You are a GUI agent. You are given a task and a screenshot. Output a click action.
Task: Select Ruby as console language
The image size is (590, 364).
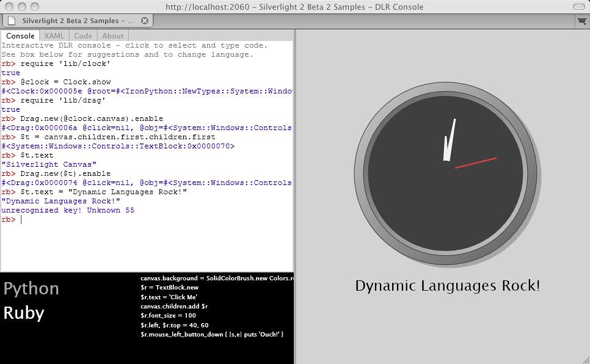[x=24, y=313]
